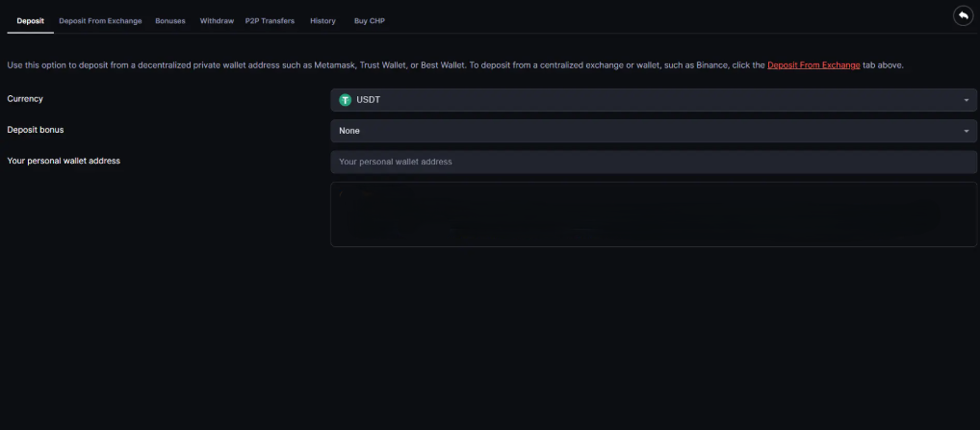Select the USDT currency combo box
Viewport: 980px width, 430px height.
click(x=653, y=100)
